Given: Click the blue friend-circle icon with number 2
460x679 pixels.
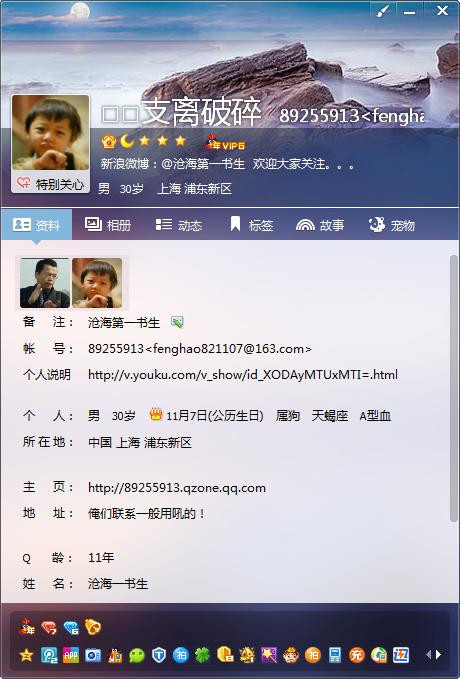Looking at the screenshot, I should [49, 655].
